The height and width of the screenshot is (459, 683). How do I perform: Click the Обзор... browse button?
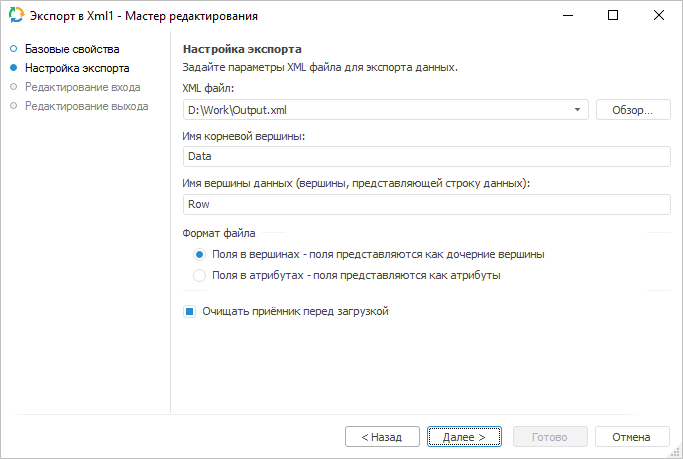click(x=632, y=110)
